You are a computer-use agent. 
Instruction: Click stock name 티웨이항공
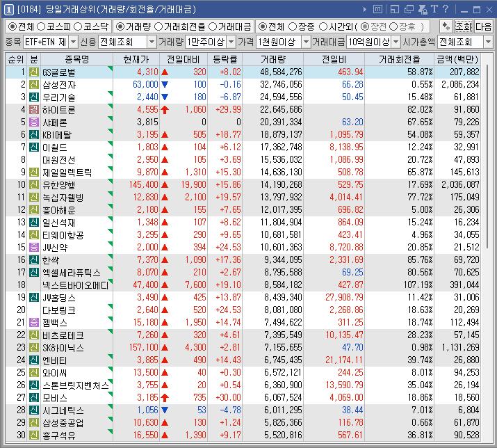[63, 235]
